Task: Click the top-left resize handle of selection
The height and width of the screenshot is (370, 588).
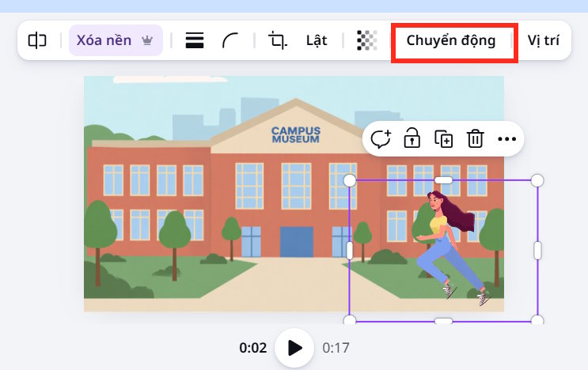Action: [350, 180]
